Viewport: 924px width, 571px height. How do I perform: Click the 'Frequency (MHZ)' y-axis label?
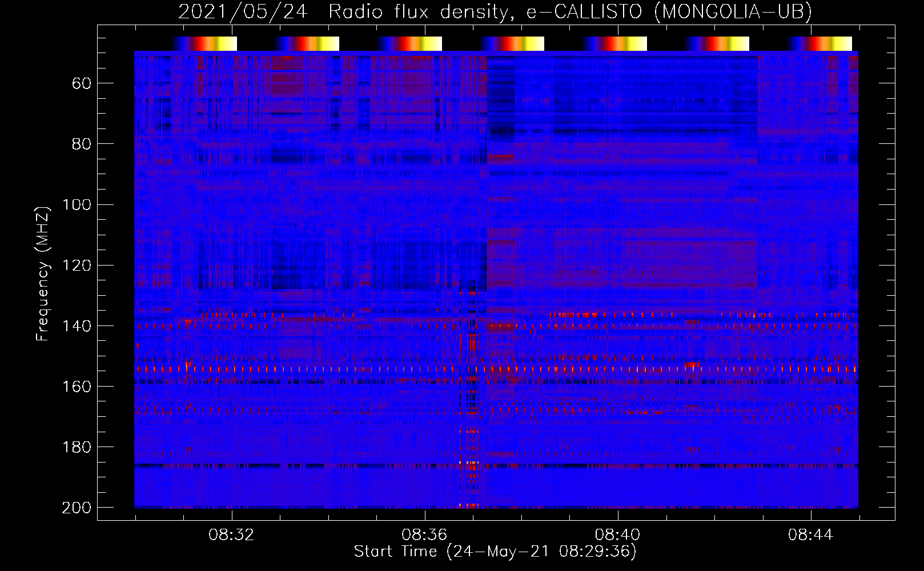click(x=43, y=274)
